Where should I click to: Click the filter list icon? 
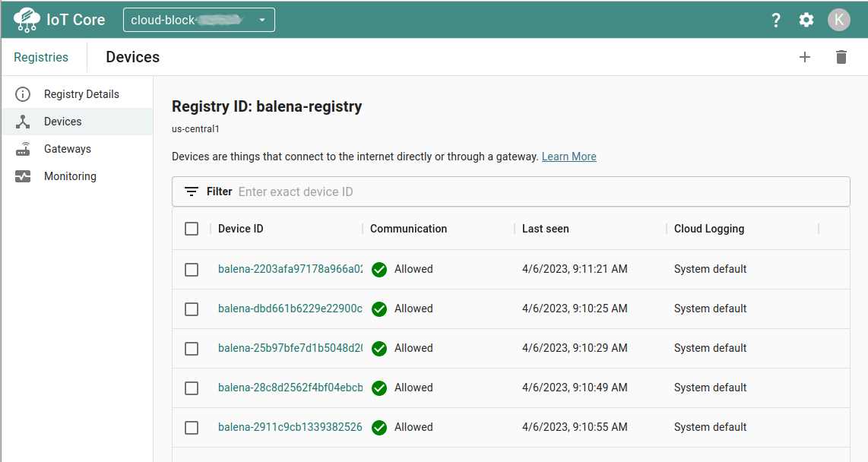[x=192, y=191]
